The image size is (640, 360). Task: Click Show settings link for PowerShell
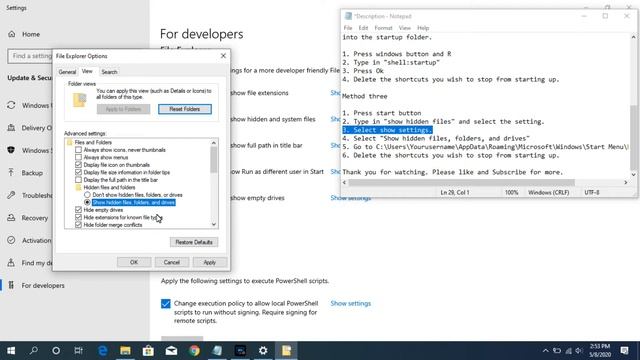point(351,303)
